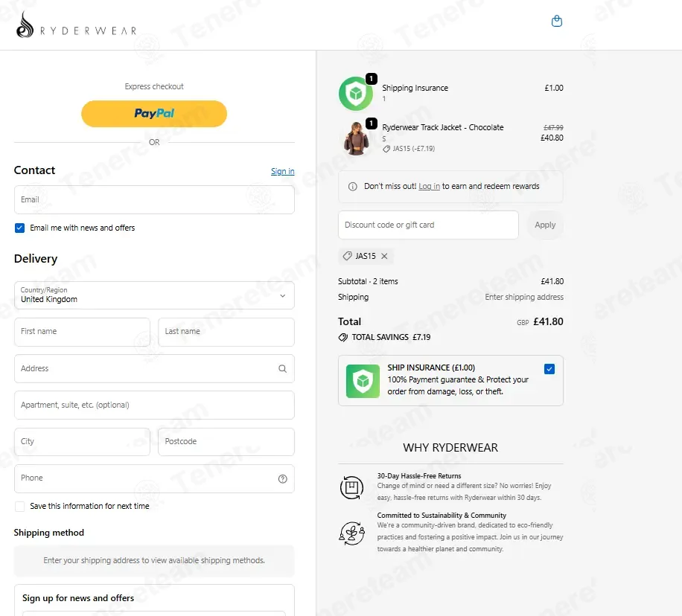Click the WHY RYDERWEAR heading

pyautogui.click(x=450, y=448)
